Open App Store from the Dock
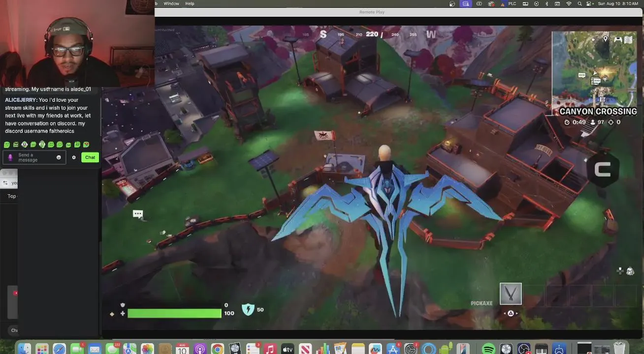This screenshot has height=354, width=644. (393, 349)
